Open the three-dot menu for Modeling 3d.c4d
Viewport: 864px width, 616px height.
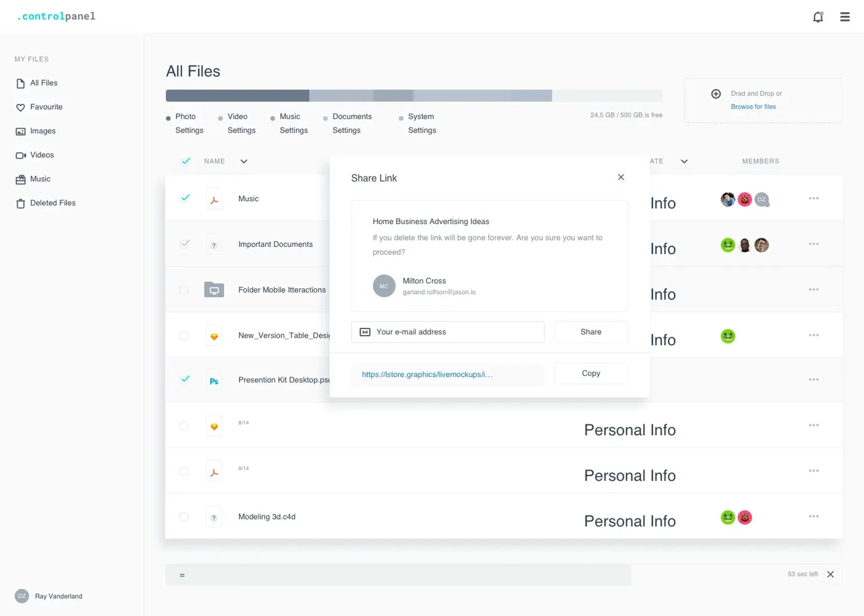click(x=813, y=516)
